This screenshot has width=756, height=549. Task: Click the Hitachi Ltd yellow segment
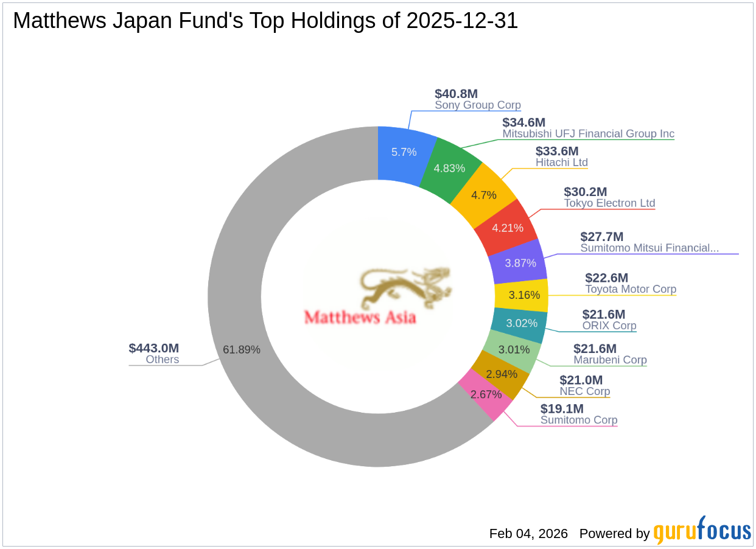pyautogui.click(x=485, y=195)
